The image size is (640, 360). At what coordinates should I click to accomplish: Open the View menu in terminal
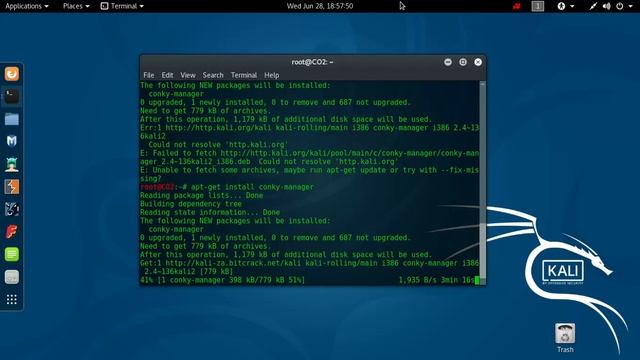click(x=188, y=75)
